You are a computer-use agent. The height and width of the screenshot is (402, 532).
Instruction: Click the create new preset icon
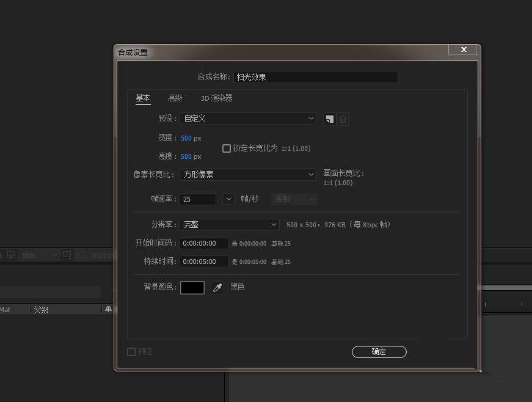pos(329,119)
